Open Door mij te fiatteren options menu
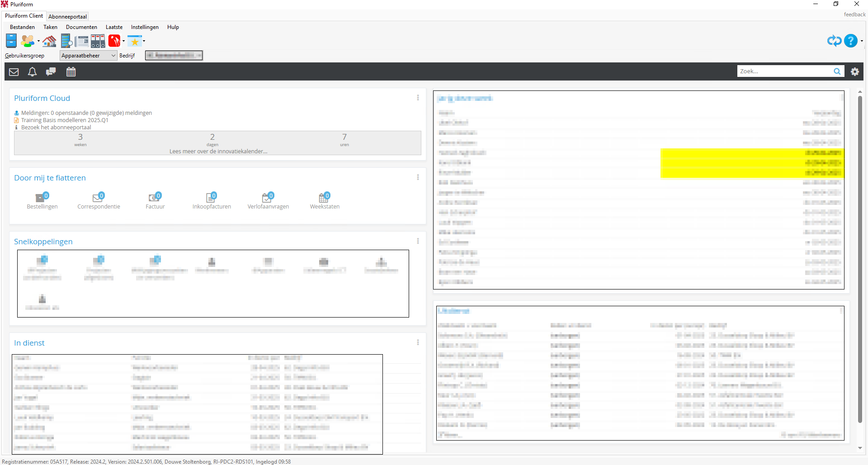Screen dimensions: 868x465 [418, 177]
